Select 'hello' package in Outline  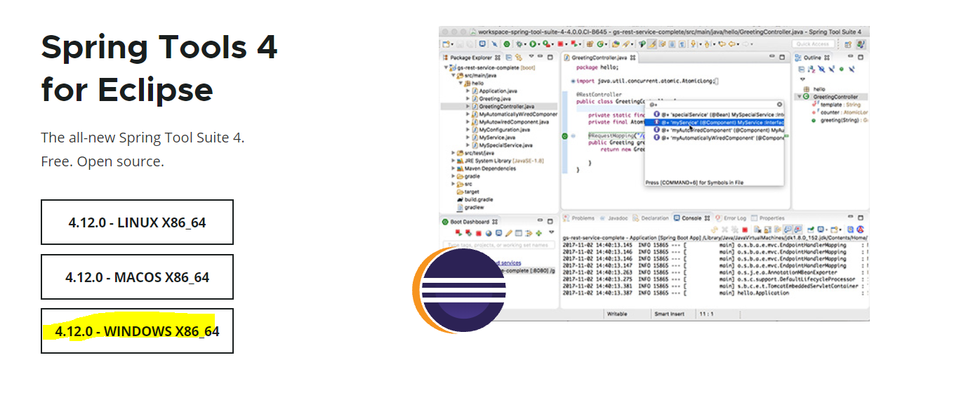814,89
